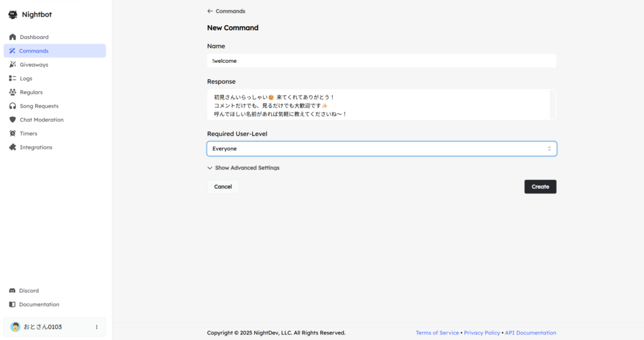Screen dimensions: 644x340
Task: Click the Logs list icon
Action: [x=13, y=79]
